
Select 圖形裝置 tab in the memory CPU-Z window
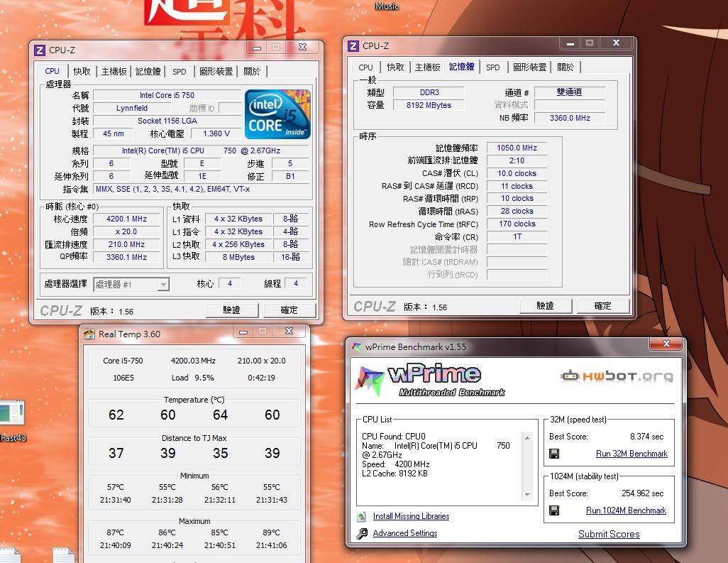(x=530, y=67)
